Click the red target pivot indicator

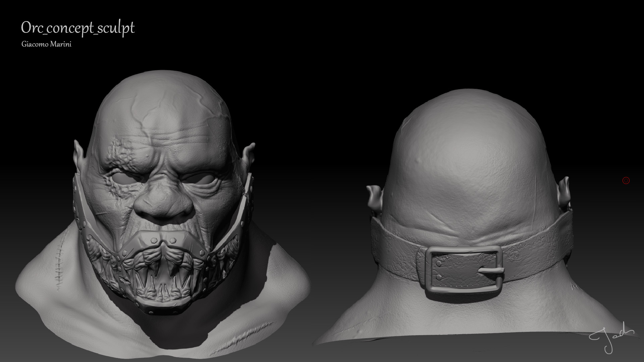tap(626, 180)
